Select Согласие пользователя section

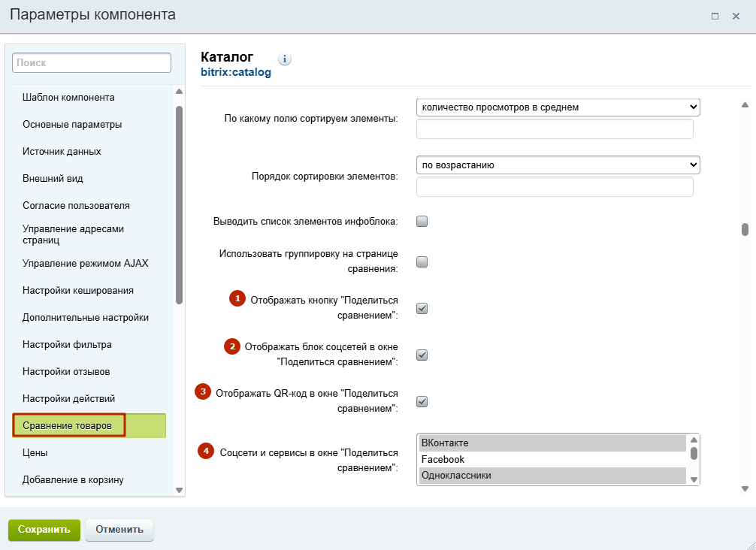(x=76, y=205)
